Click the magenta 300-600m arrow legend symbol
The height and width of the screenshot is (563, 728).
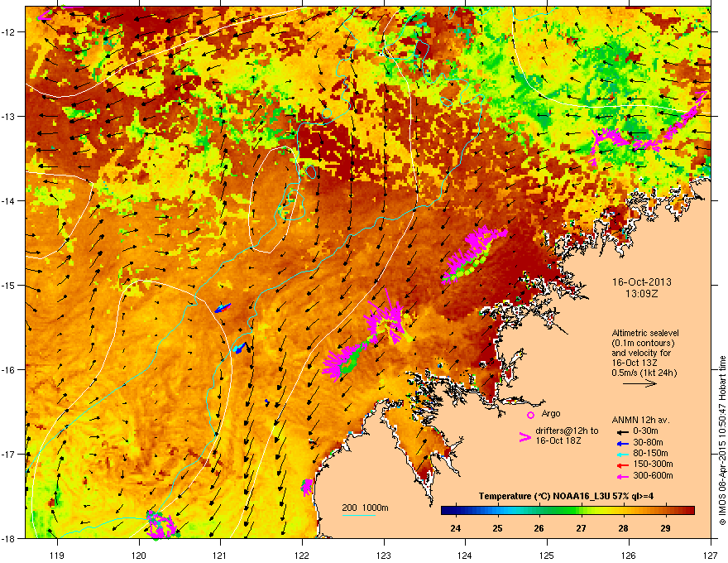click(x=622, y=476)
